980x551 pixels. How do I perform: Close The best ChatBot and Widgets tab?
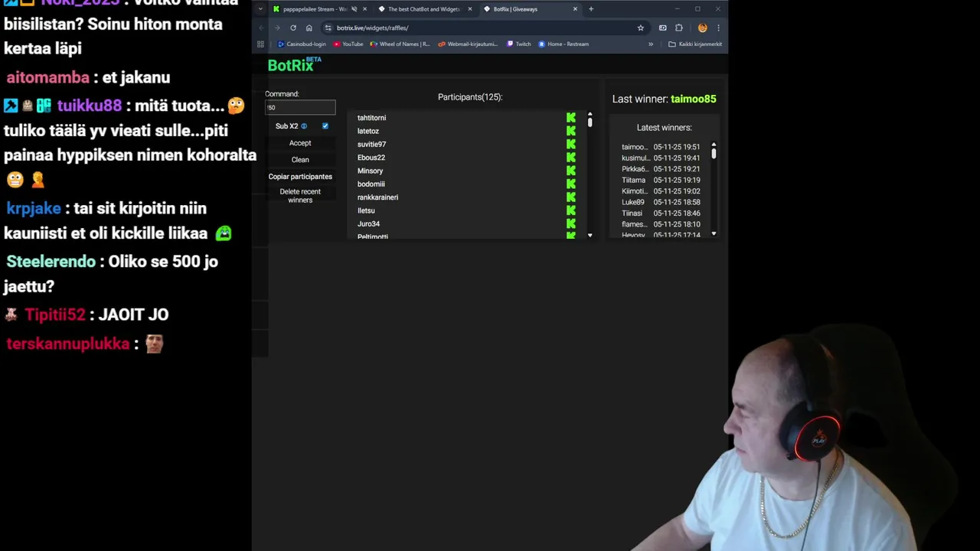coord(469,9)
